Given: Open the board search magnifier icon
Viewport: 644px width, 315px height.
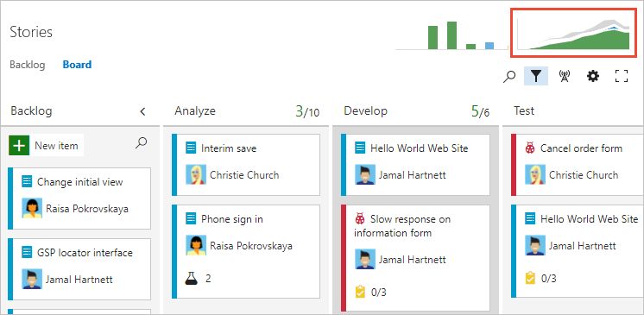Looking at the screenshot, I should [x=509, y=77].
